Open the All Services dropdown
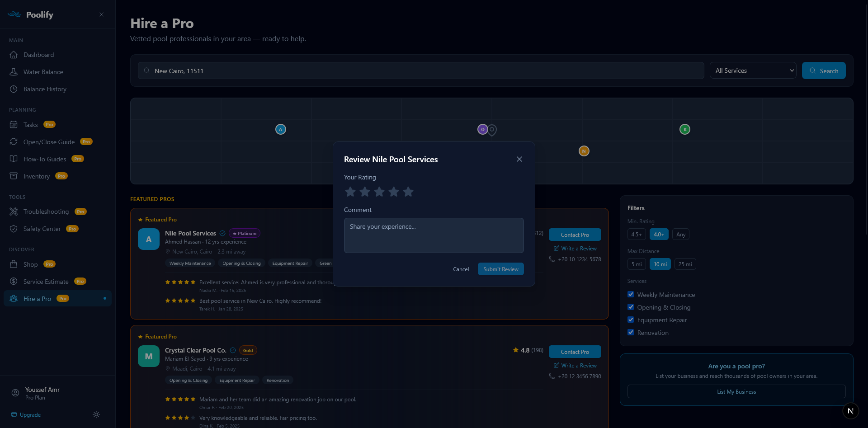 [753, 71]
